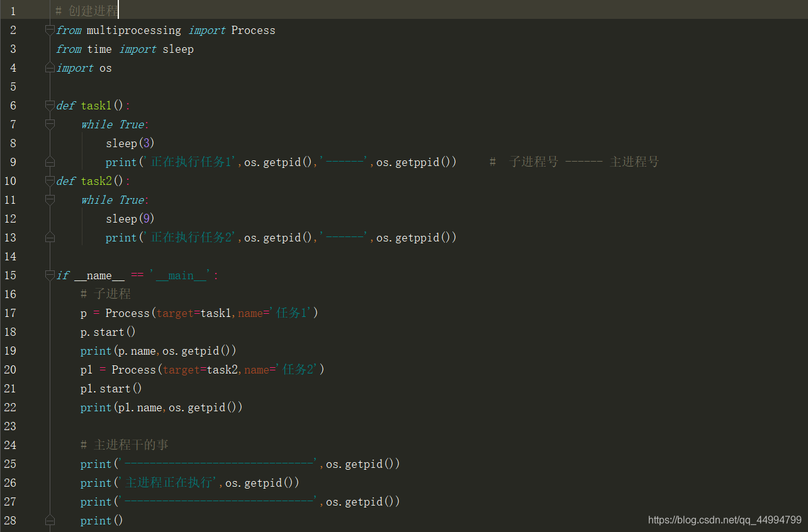The height and width of the screenshot is (532, 808).
Task: Collapse the 'def task1()' function fold marker
Action: coord(50,106)
